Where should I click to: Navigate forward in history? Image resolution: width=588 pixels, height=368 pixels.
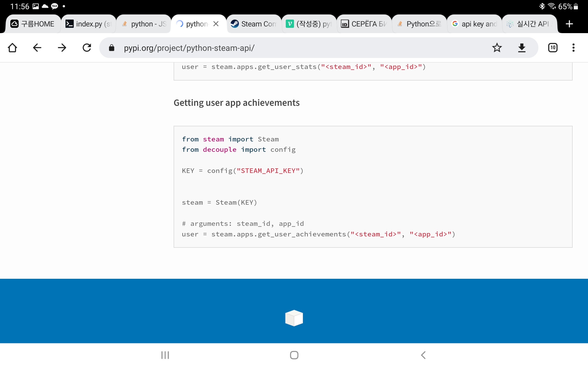tap(62, 48)
